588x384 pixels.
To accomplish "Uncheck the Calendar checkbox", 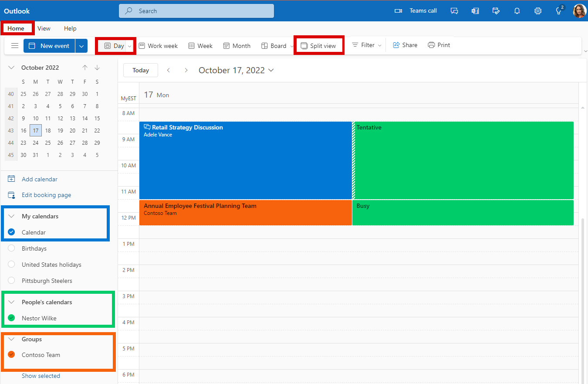I will click(12, 232).
